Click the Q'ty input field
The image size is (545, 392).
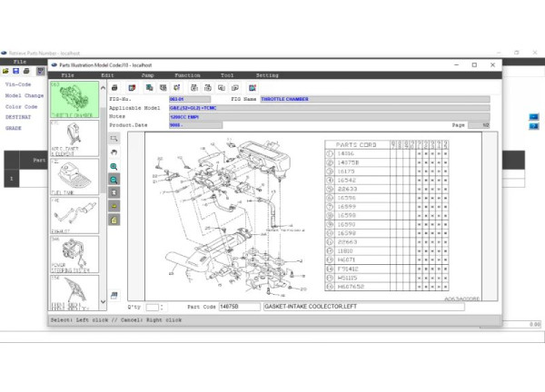[x=154, y=307]
